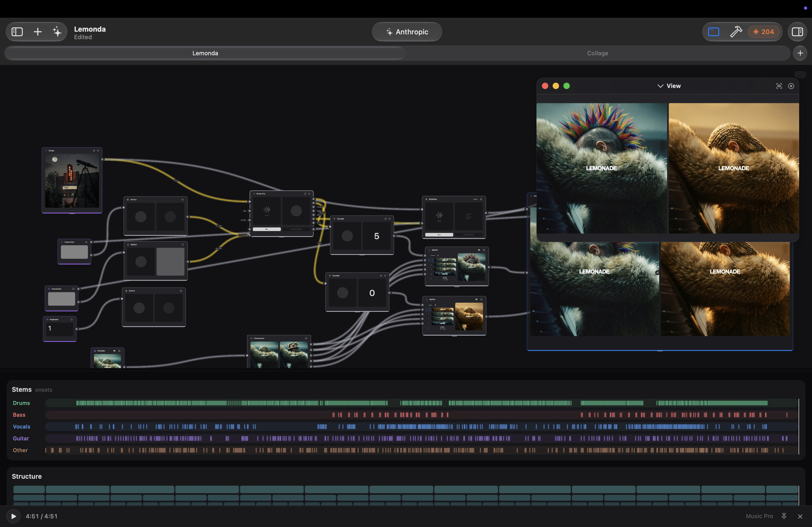The width and height of the screenshot is (812, 527).
Task: Click the record icon in the View window
Action: tap(791, 86)
